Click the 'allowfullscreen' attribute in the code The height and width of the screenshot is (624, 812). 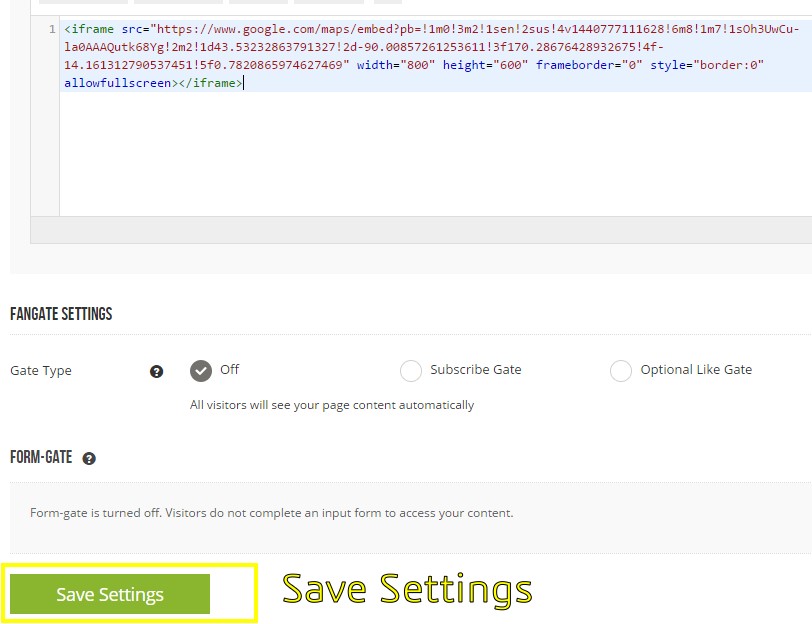click(118, 83)
